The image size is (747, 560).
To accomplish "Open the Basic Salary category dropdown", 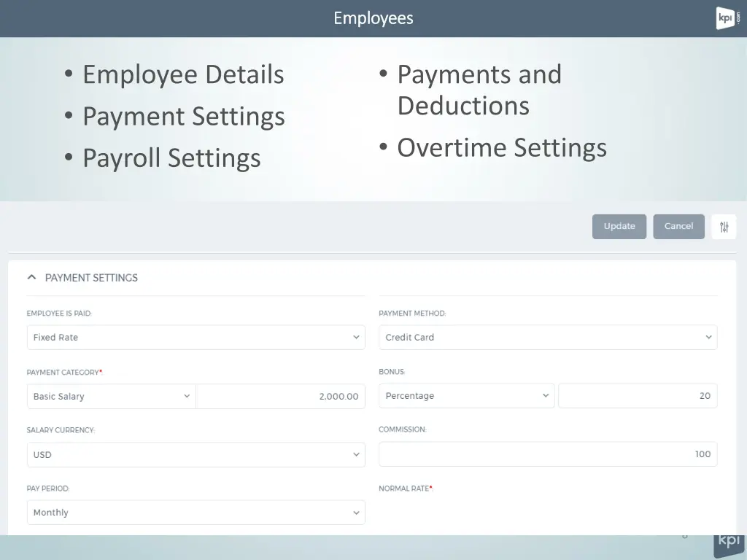I will pyautogui.click(x=112, y=396).
